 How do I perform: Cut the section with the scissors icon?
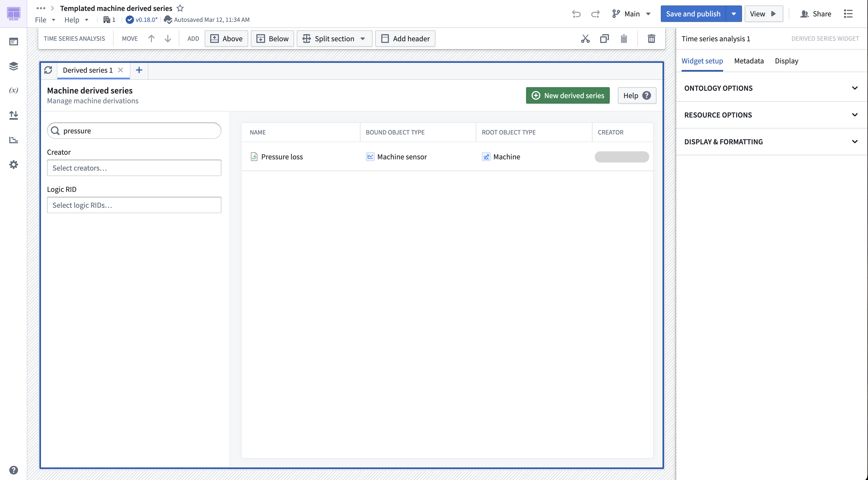[585, 39]
